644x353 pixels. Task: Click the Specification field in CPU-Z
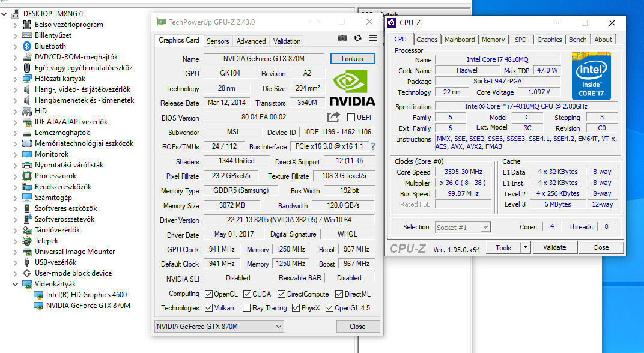[526, 106]
